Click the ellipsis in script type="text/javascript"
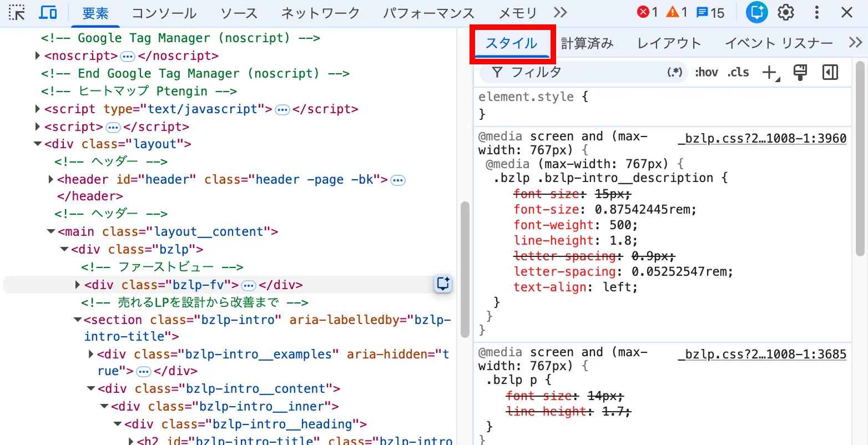Viewport: 868px width, 445px height. 282,110
